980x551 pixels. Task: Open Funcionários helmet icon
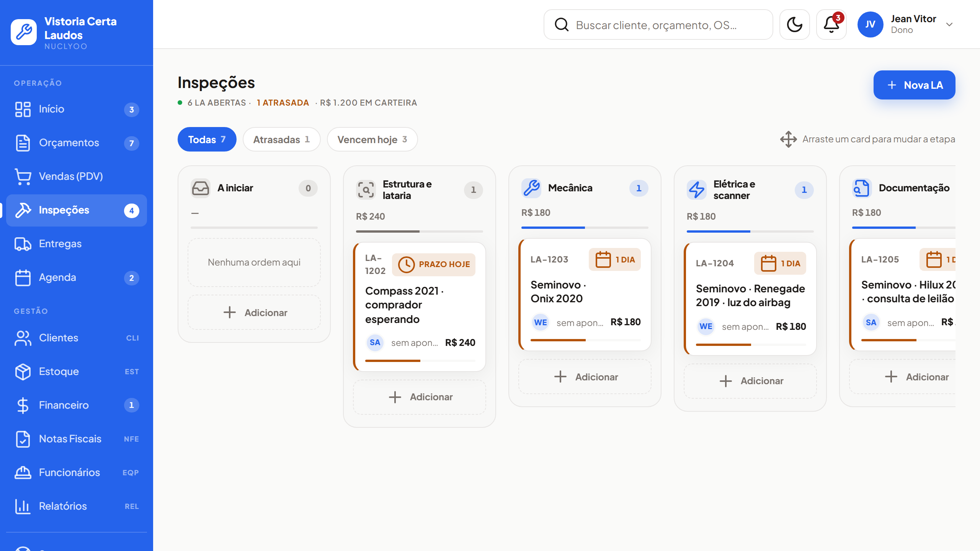tap(23, 473)
